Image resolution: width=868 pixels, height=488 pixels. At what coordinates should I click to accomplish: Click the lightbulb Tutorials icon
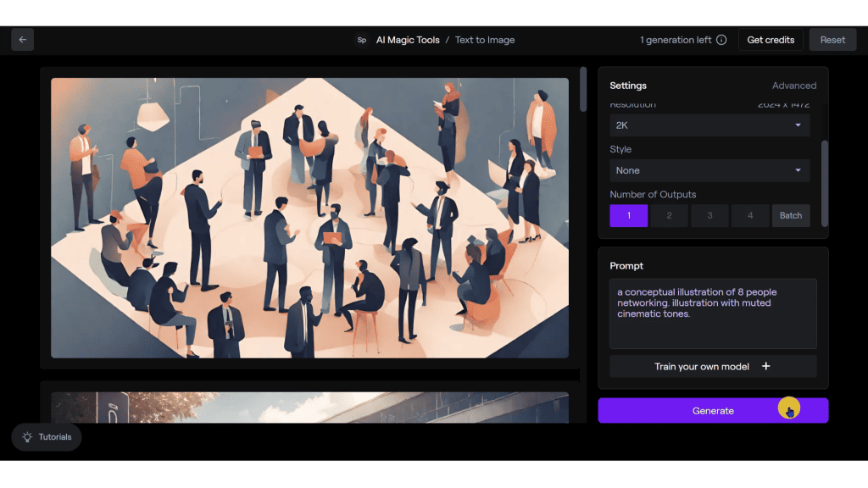(x=25, y=437)
